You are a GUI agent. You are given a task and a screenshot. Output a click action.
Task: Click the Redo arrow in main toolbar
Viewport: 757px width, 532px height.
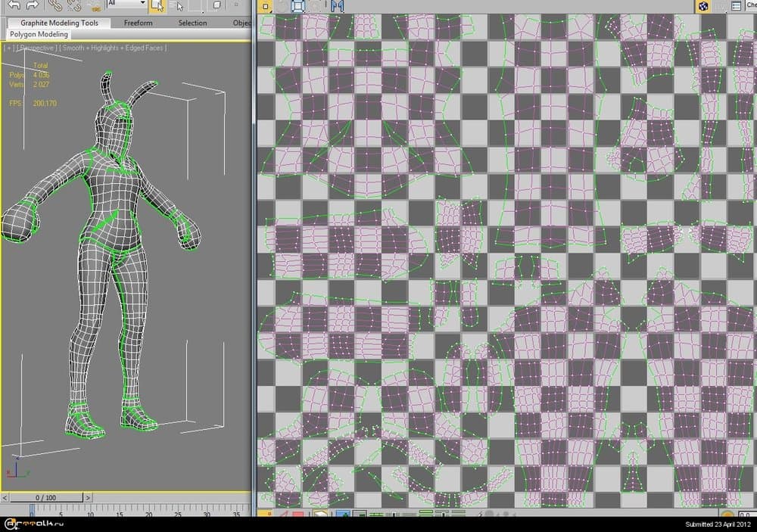pos(33,5)
